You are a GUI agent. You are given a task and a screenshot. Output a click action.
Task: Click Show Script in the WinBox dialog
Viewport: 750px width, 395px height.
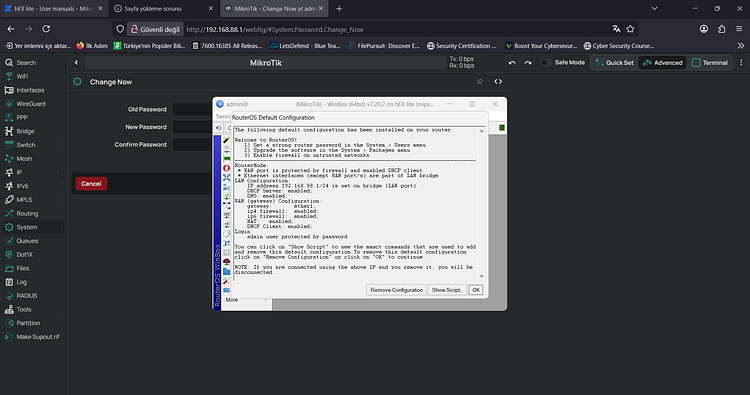[447, 290]
